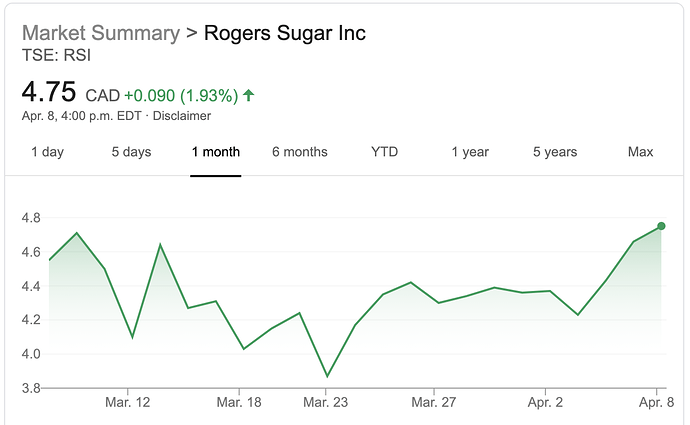The width and height of the screenshot is (690, 425).
Task: Open the Disclaimer link
Action: coord(182,116)
